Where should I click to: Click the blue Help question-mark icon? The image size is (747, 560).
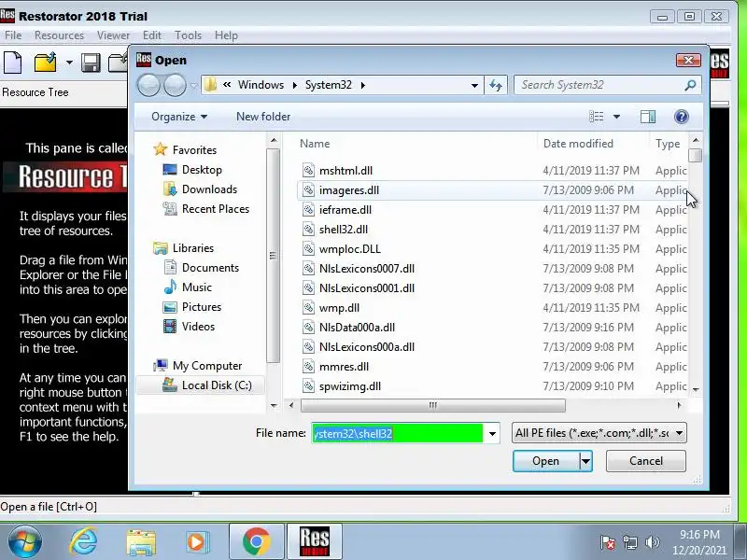click(x=682, y=117)
